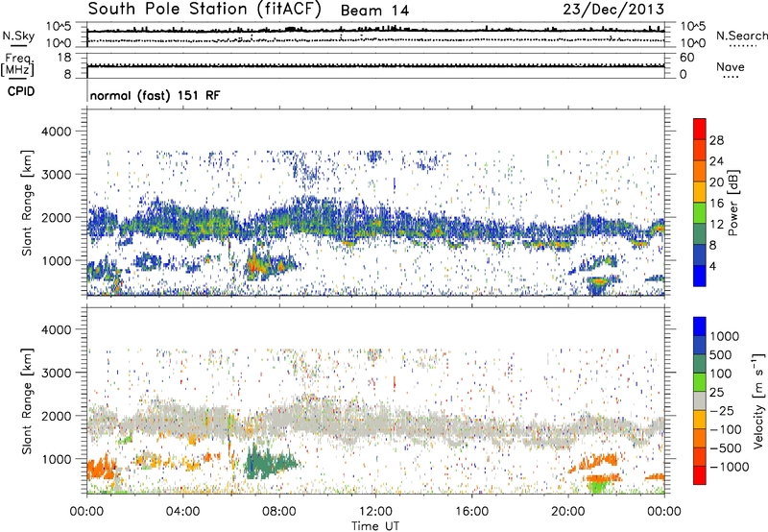Click the 'Freq. [MHz]' axis label
This screenshot has width=768, height=532.
(17, 65)
